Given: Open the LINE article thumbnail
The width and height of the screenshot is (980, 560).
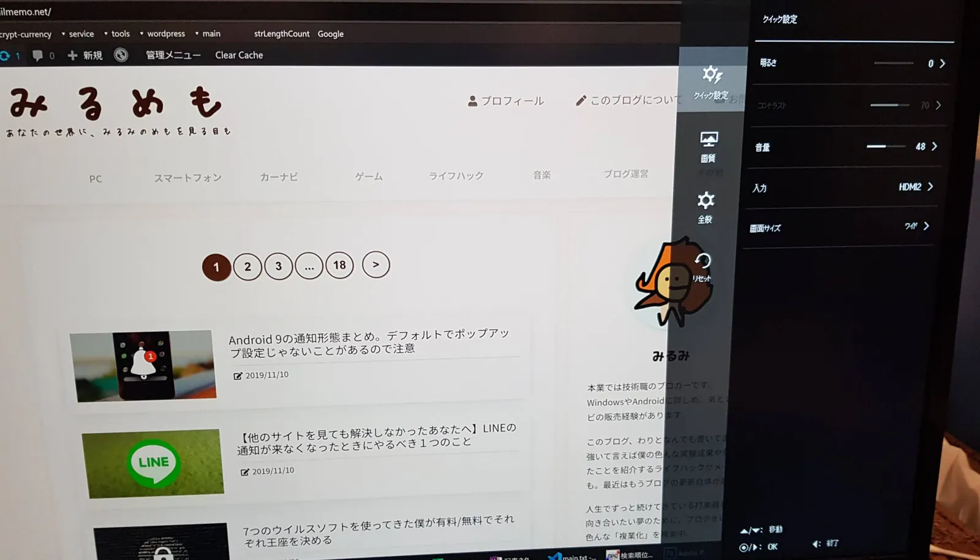Looking at the screenshot, I should pyautogui.click(x=153, y=463).
